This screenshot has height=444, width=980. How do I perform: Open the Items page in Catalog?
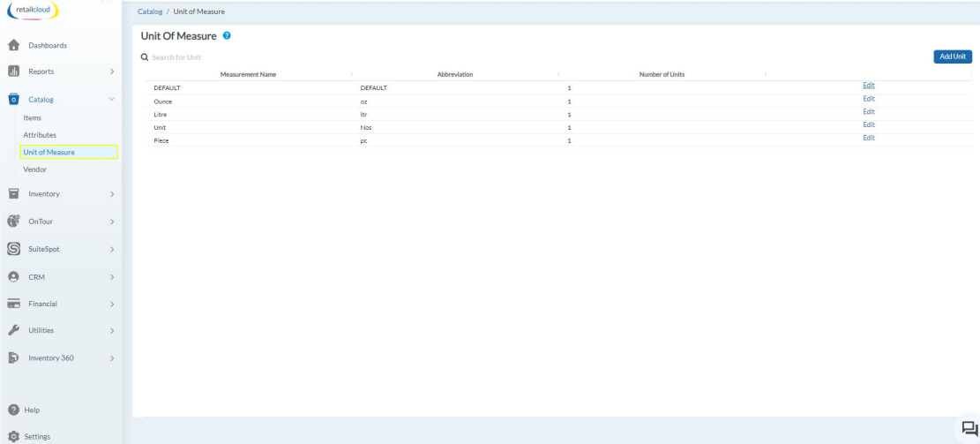33,117
